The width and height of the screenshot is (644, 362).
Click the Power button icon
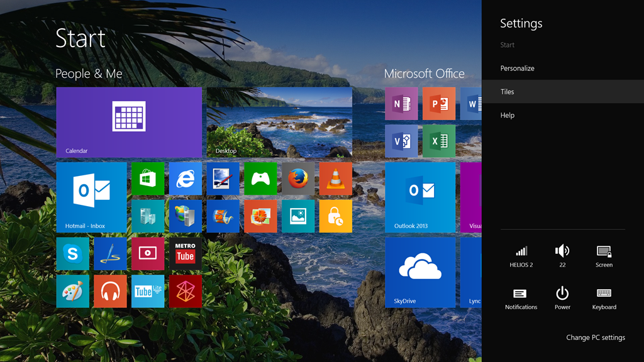(x=562, y=299)
